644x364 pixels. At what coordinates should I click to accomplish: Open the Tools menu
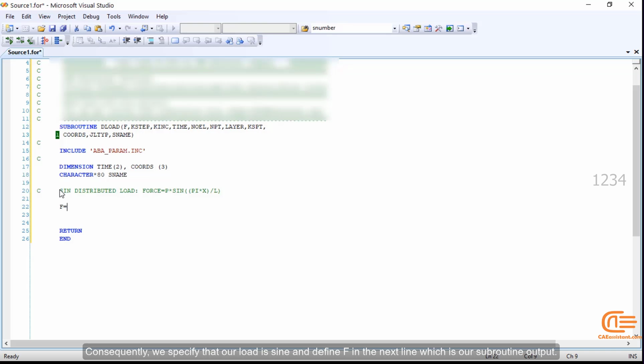(x=114, y=16)
